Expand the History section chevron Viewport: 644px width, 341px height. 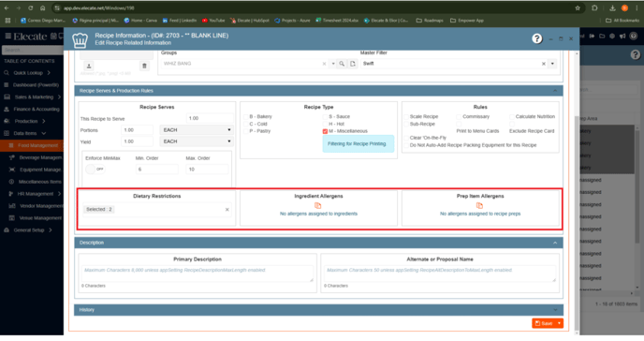click(555, 310)
